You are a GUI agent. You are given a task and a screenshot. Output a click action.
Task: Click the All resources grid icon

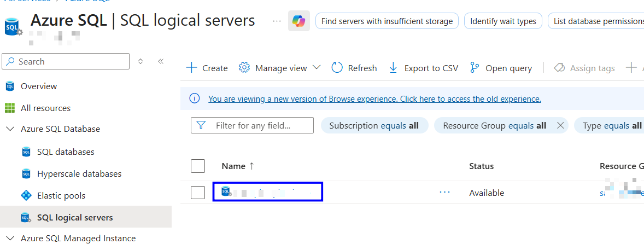[9, 108]
